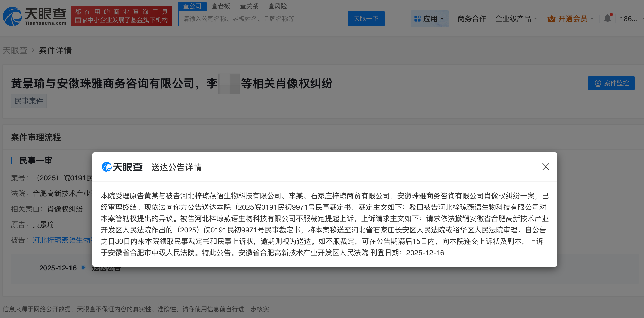Switch to the 查老板 search tab
The width and height of the screenshot is (644, 318).
point(221,6)
